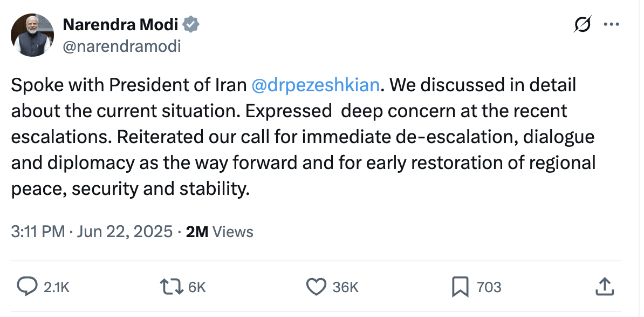Click the Grok slashed-circle icon
This screenshot has width=644, height=317.
583,24
